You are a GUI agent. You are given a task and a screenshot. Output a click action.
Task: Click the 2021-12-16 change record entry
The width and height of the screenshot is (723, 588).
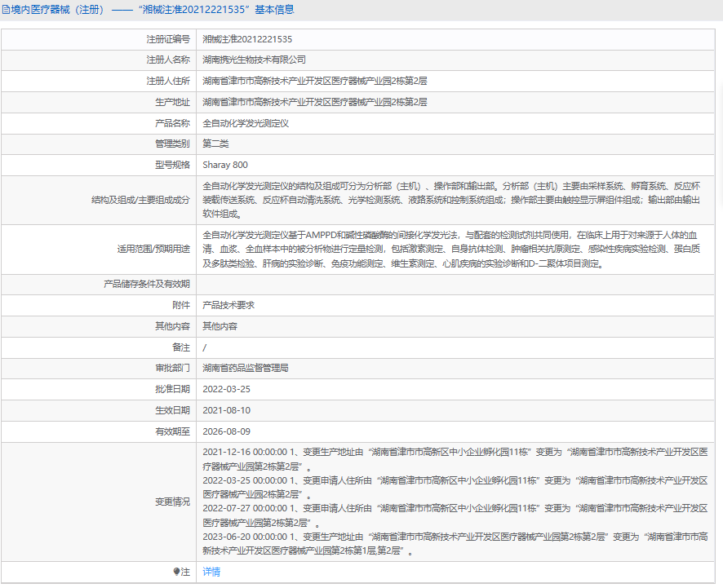click(455, 459)
